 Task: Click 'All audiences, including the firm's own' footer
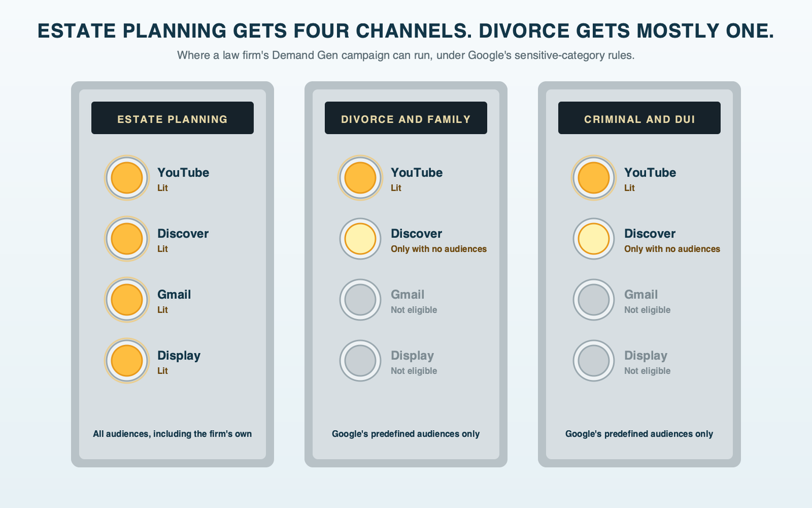point(172,434)
